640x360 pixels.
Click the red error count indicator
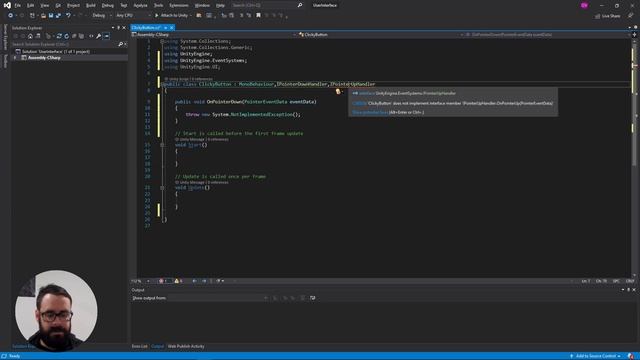164,281
